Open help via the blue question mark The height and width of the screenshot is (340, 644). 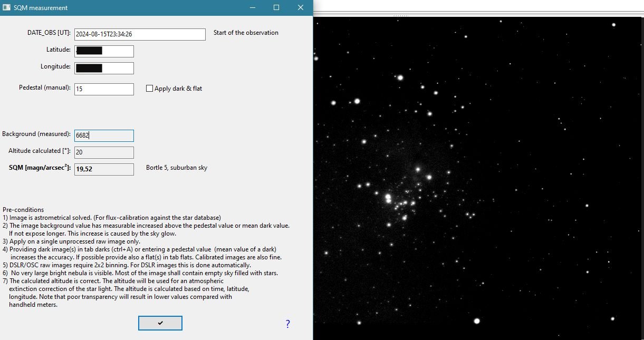click(x=287, y=324)
